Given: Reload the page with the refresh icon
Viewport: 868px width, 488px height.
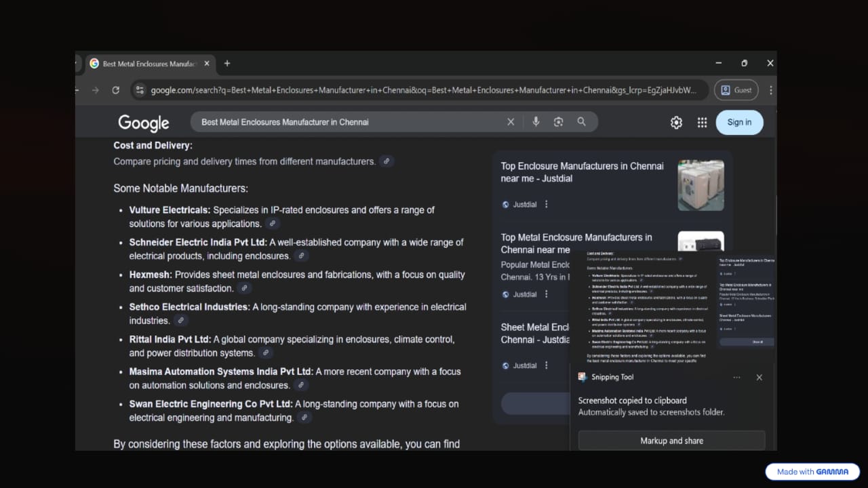Looking at the screenshot, I should [x=116, y=90].
